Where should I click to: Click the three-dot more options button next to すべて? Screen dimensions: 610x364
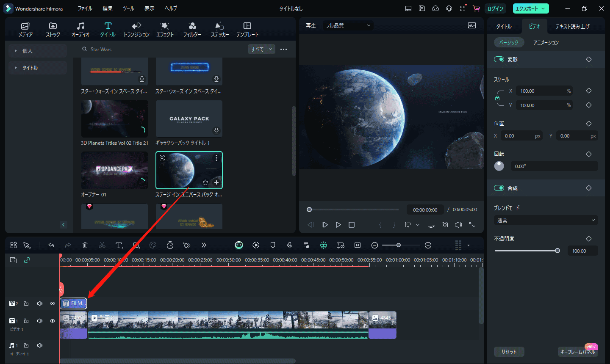pos(284,49)
